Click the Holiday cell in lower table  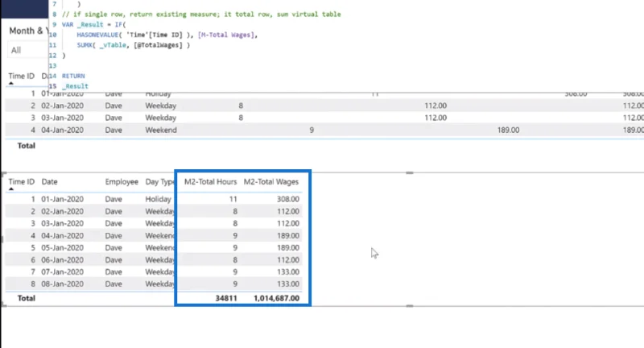tap(158, 199)
